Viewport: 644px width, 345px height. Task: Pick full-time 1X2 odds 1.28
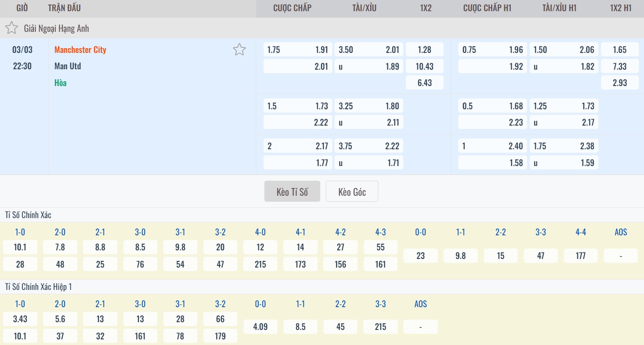(x=424, y=50)
